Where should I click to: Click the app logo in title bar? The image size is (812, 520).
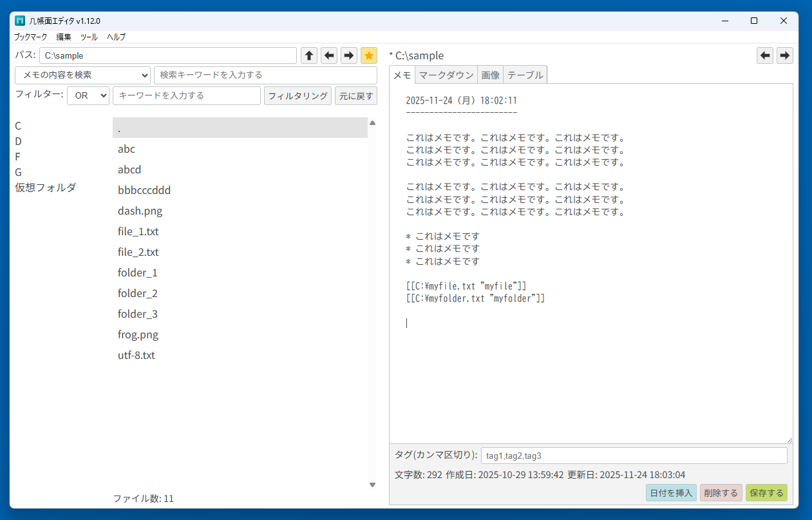[x=20, y=21]
